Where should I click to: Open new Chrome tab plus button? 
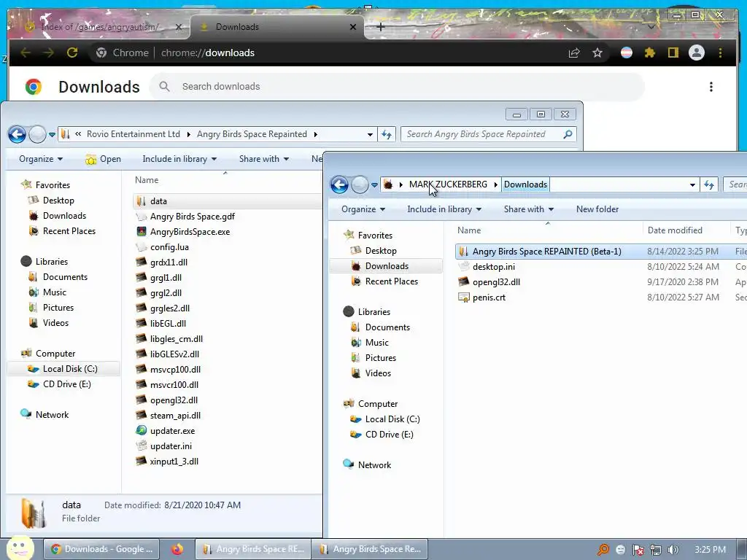(380, 27)
